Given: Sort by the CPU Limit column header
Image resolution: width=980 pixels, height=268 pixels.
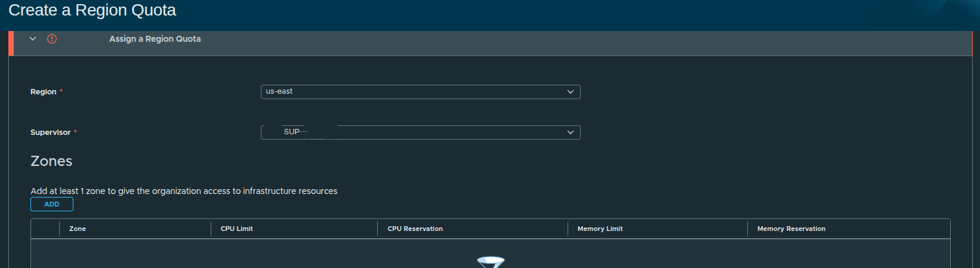Looking at the screenshot, I should coord(237,229).
